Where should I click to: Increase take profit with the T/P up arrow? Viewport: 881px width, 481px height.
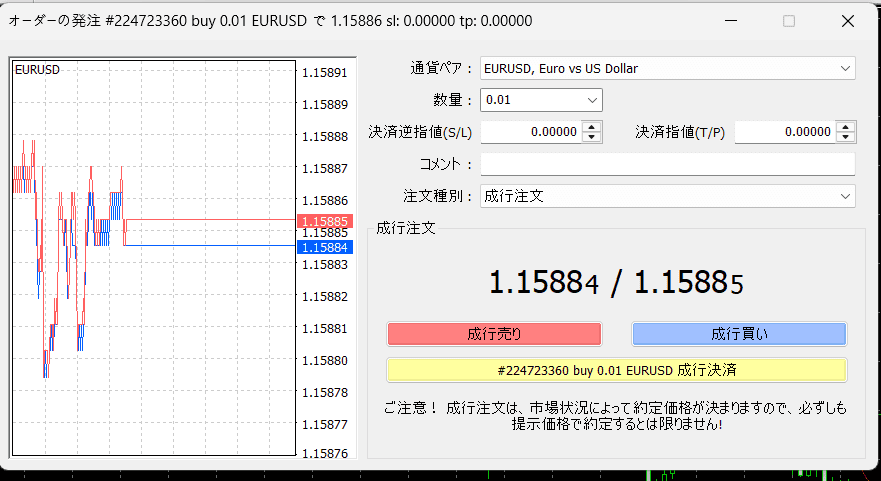[846, 127]
